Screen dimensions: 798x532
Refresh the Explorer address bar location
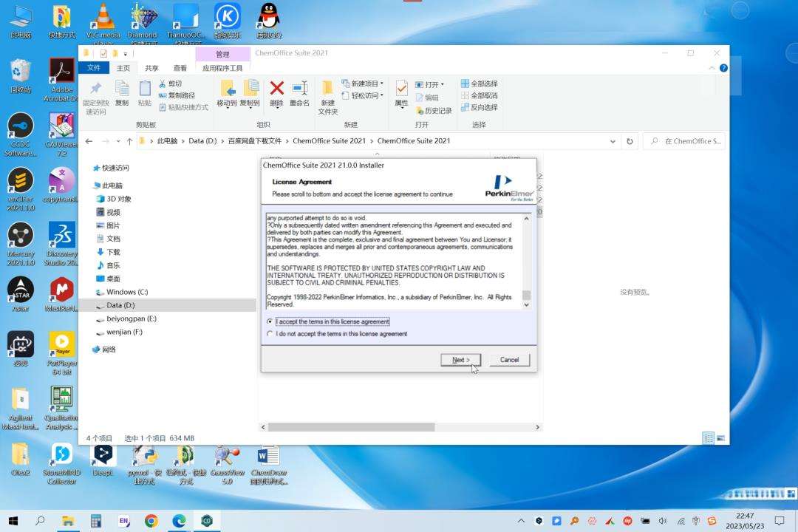pyautogui.click(x=630, y=141)
